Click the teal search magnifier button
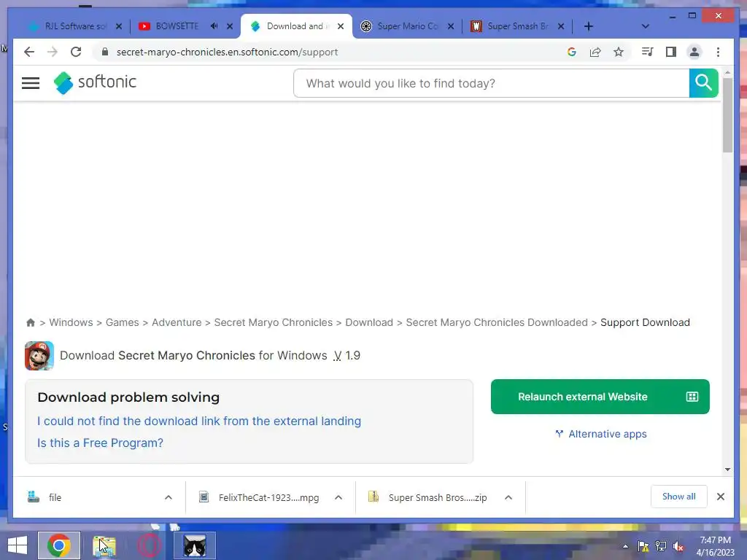 tap(704, 83)
